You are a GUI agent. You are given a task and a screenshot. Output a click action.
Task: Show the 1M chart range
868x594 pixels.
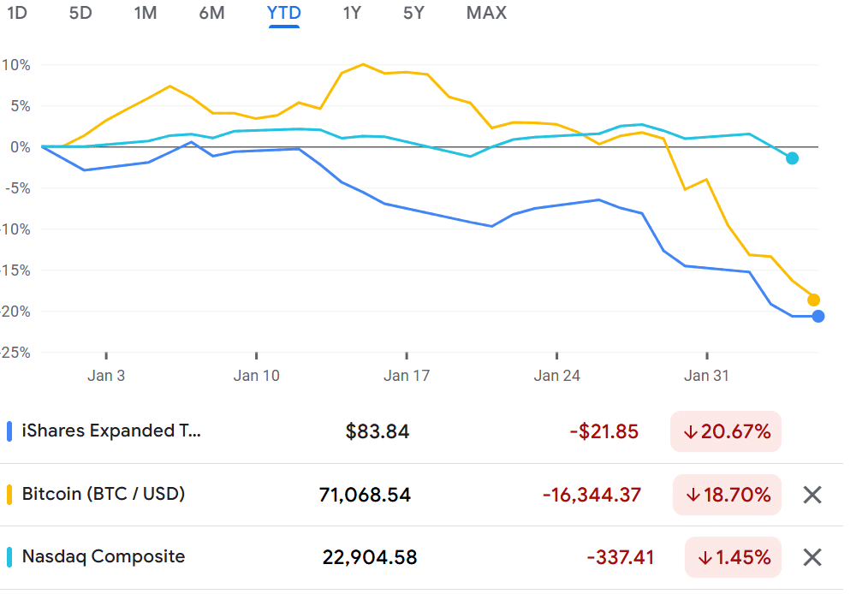(x=146, y=13)
